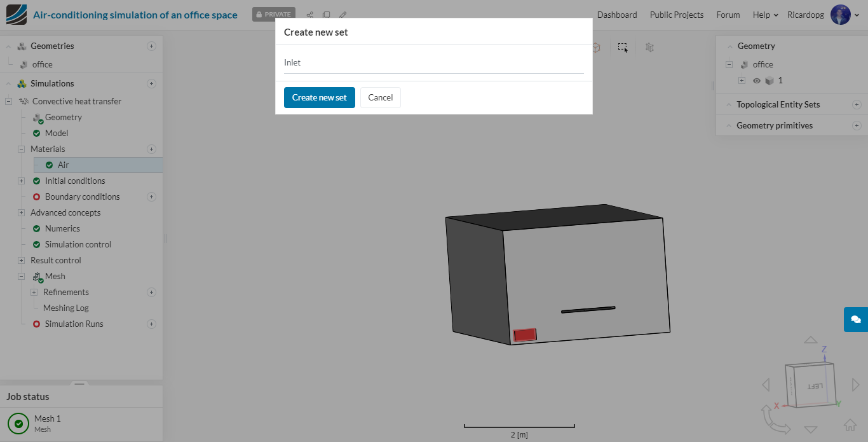The height and width of the screenshot is (442, 868).
Task: Expand solid 1 in the Geometry panel
Action: coord(742,80)
